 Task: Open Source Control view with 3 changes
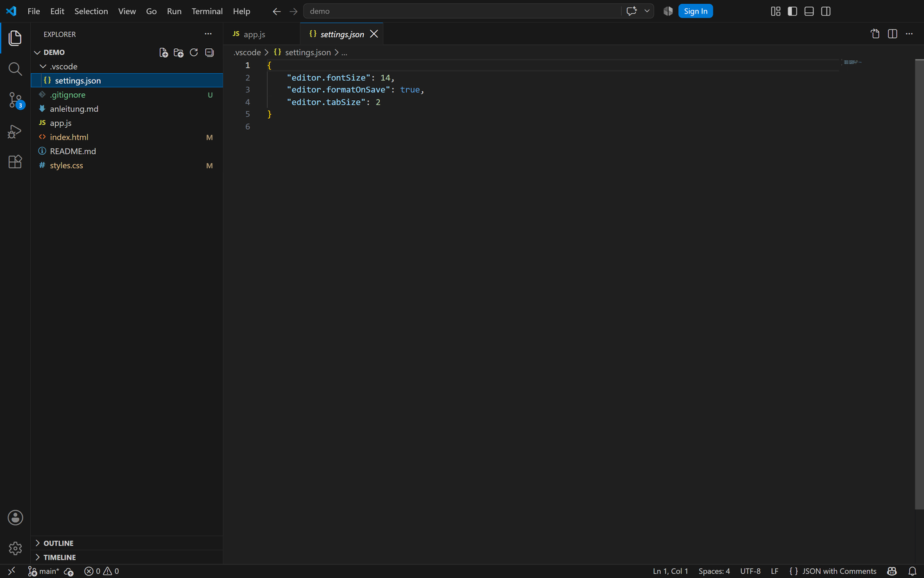pos(15,100)
